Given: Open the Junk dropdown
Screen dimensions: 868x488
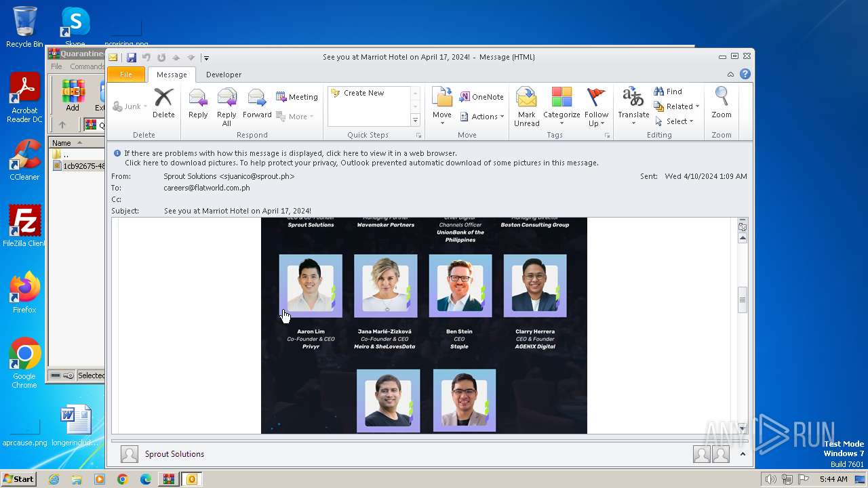Looking at the screenshot, I should point(130,106).
